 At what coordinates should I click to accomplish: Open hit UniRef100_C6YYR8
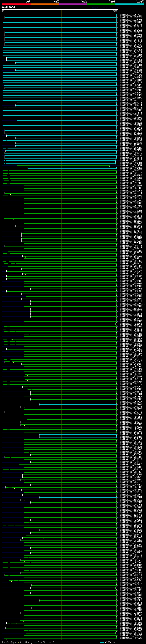(131, 85)
